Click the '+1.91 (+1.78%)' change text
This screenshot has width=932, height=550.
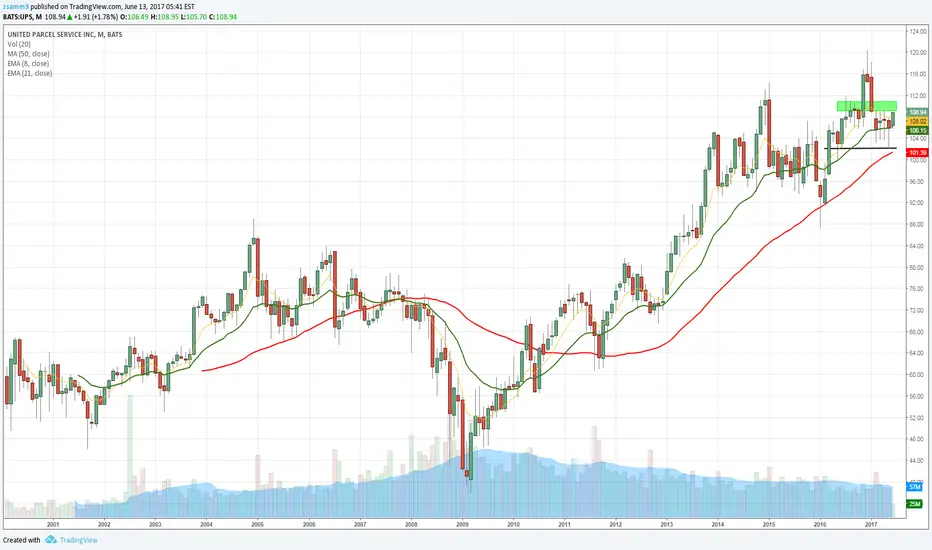click(96, 17)
